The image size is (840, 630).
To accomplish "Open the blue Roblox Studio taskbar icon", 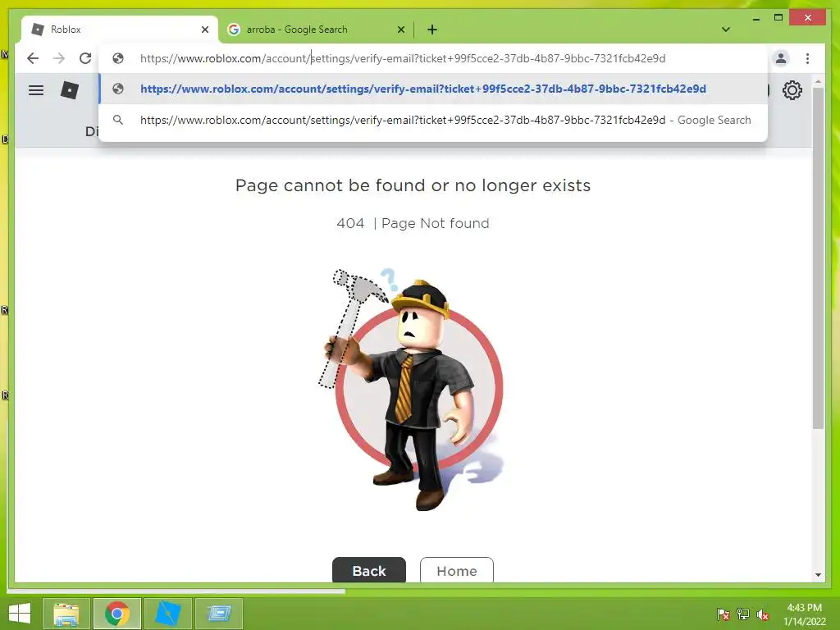I will 167,614.
